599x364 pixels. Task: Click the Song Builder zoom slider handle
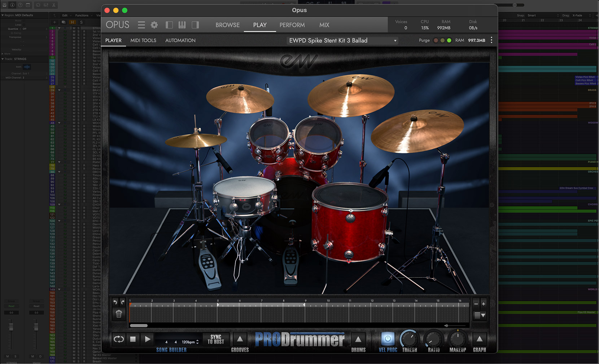(446, 325)
